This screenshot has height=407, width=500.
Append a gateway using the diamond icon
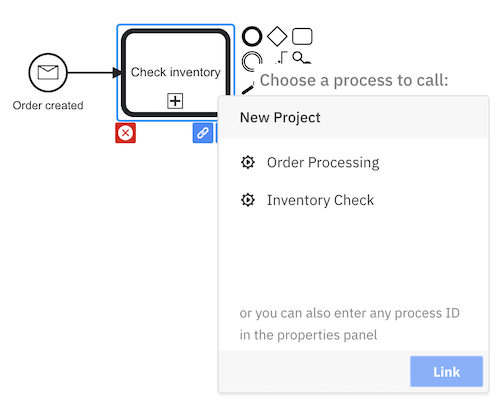(277, 36)
